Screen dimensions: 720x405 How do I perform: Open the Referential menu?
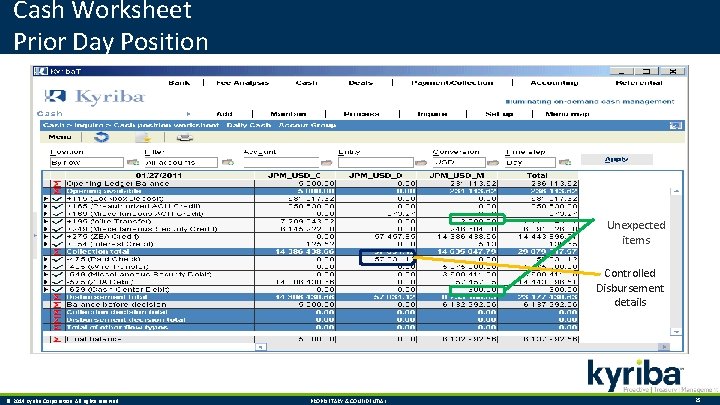pyautogui.click(x=639, y=83)
